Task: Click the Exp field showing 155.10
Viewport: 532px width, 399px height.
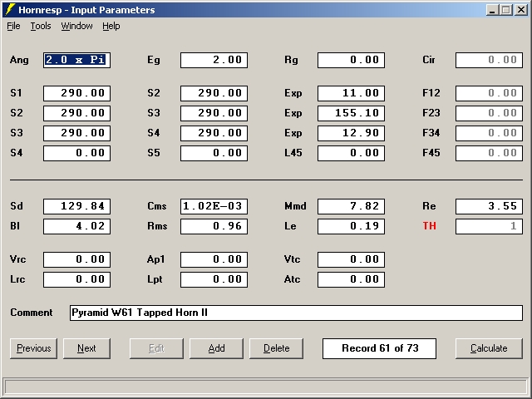Action: click(x=351, y=113)
